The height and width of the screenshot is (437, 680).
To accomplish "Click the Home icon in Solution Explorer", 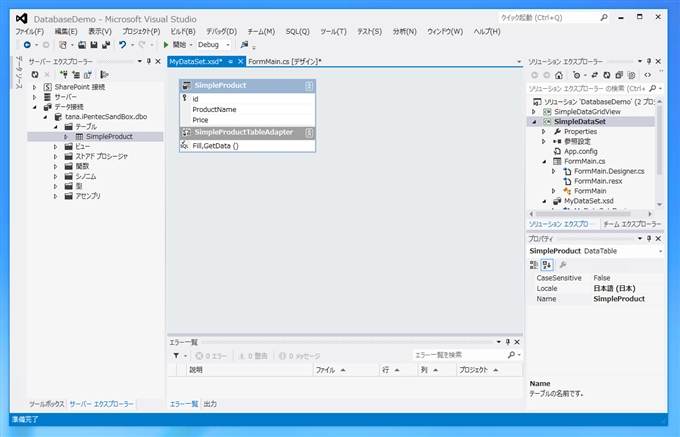I will click(x=559, y=75).
